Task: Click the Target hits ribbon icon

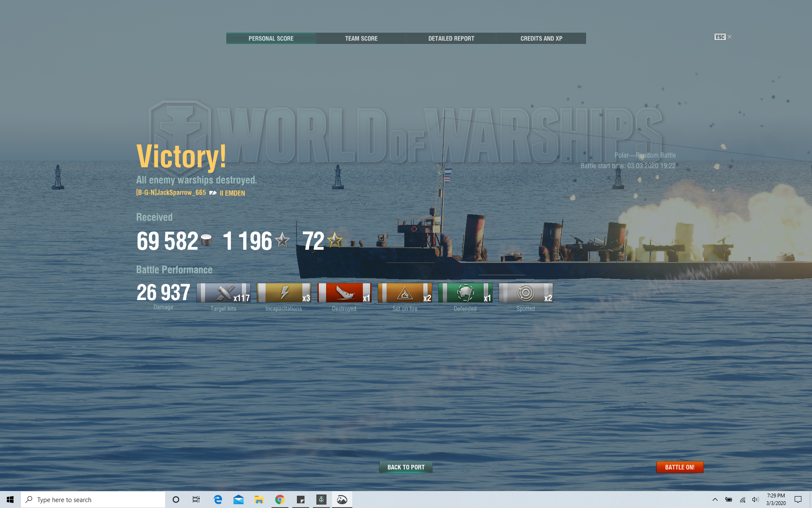Action: point(223,293)
